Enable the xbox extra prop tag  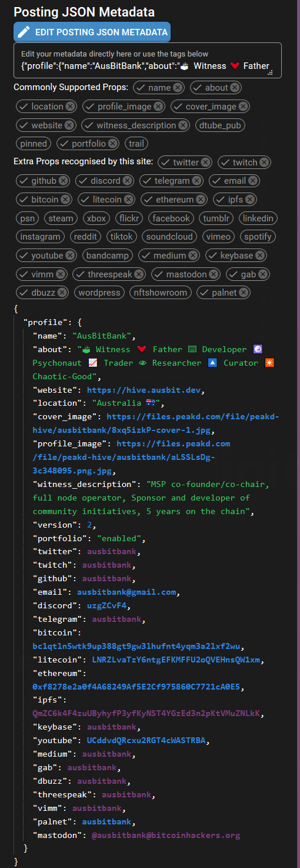tap(96, 218)
